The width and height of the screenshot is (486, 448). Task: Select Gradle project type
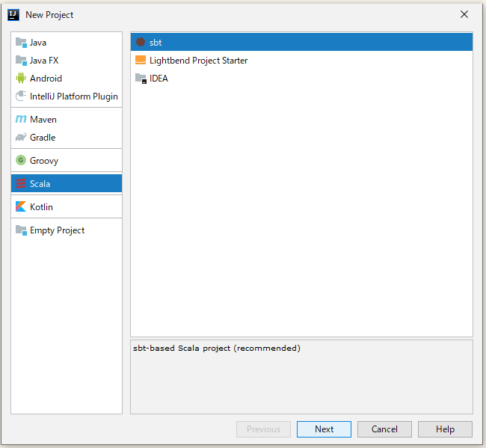[67, 137]
